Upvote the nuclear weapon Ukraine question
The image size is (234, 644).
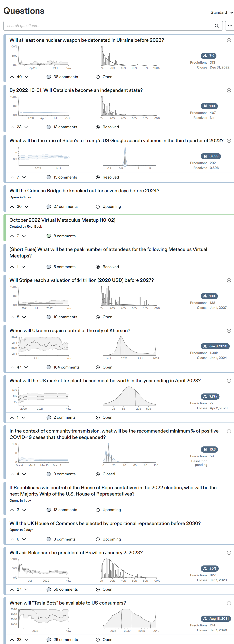(x=12, y=77)
